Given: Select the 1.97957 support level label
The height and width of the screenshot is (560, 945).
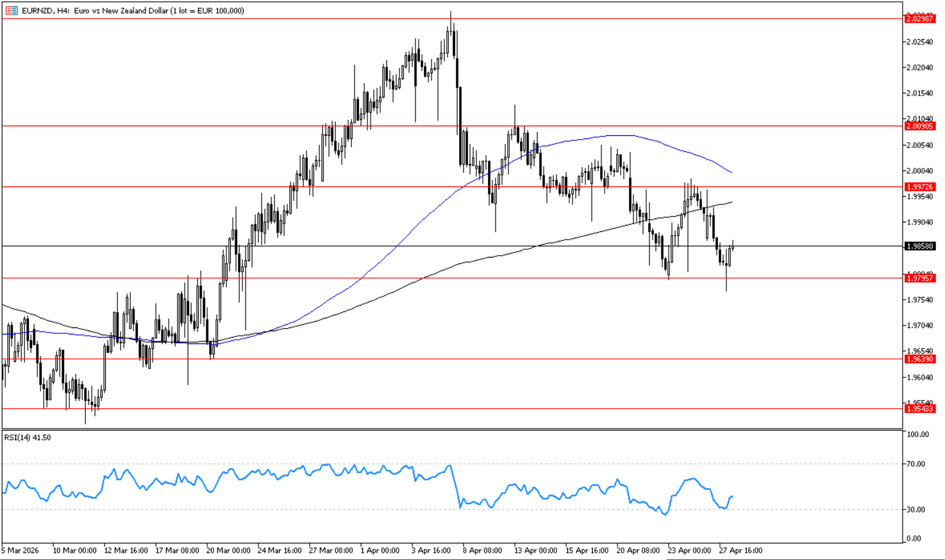Looking at the screenshot, I should click(x=920, y=278).
